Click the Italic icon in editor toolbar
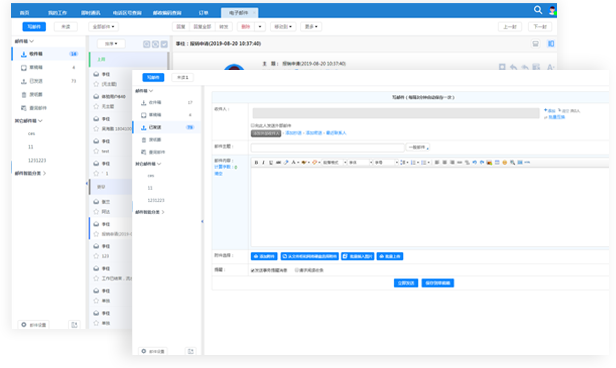Screen dimensions: 616x368 (x=263, y=162)
